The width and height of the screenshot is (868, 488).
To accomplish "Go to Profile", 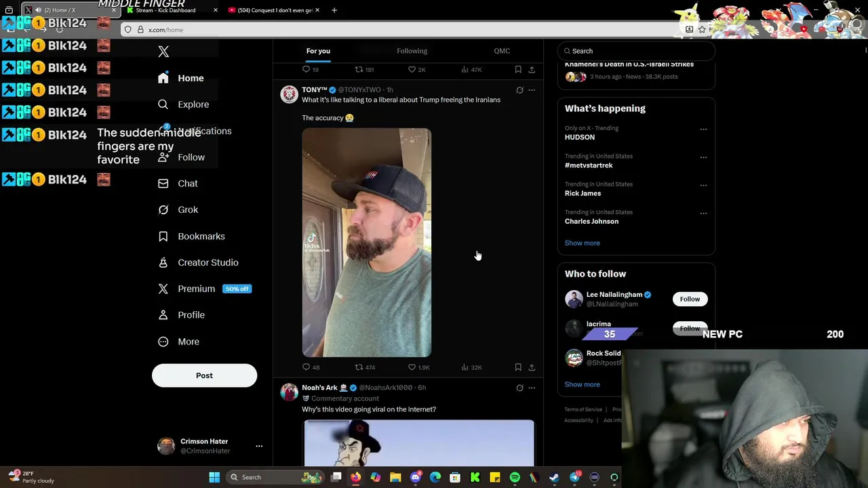I will (181, 315).
